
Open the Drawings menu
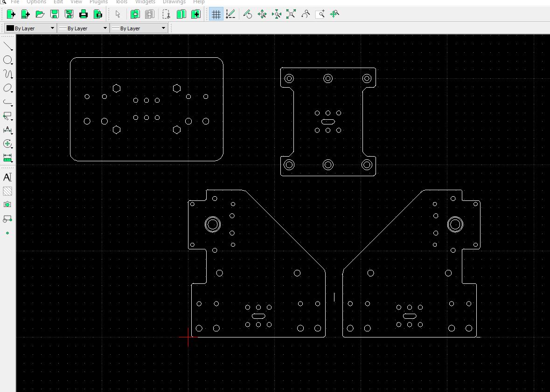pyautogui.click(x=174, y=2)
